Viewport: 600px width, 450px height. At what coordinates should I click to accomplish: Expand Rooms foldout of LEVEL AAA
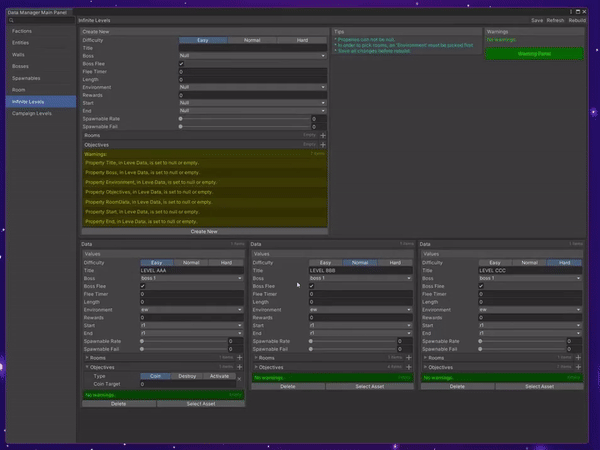coord(87,358)
